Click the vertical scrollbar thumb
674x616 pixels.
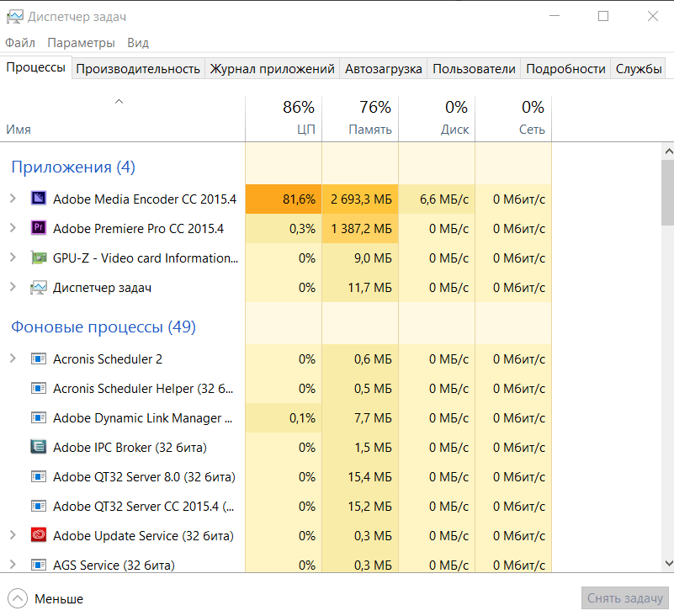668,192
